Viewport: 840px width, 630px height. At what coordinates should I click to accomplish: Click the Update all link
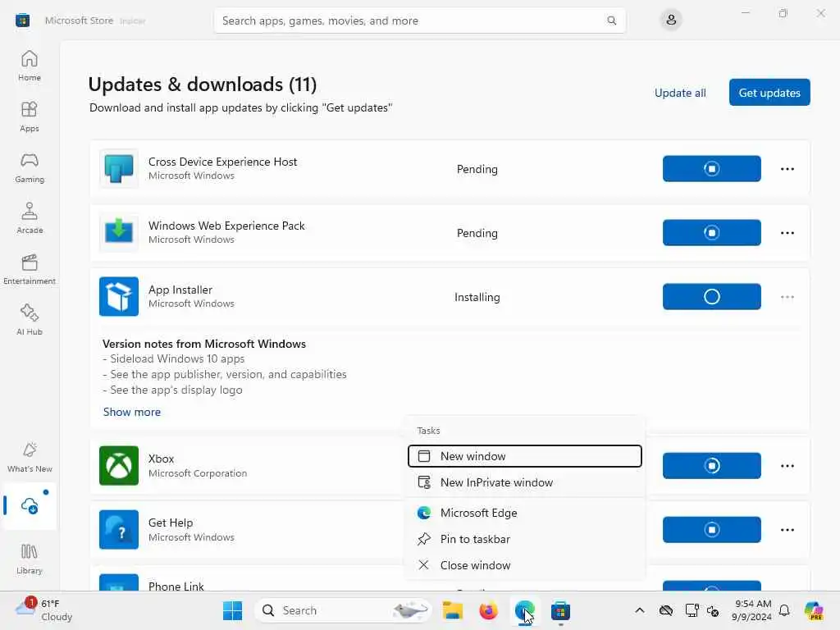coord(680,93)
